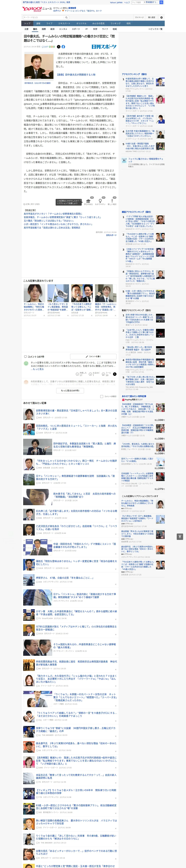Select the 地域 category
This screenshot has width=186, height=868.
(115, 29)
